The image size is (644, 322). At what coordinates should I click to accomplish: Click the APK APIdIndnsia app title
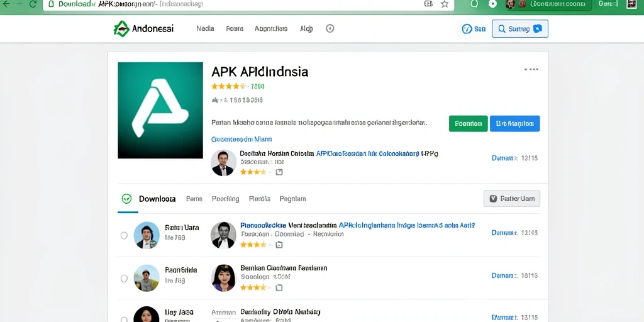[x=260, y=72]
